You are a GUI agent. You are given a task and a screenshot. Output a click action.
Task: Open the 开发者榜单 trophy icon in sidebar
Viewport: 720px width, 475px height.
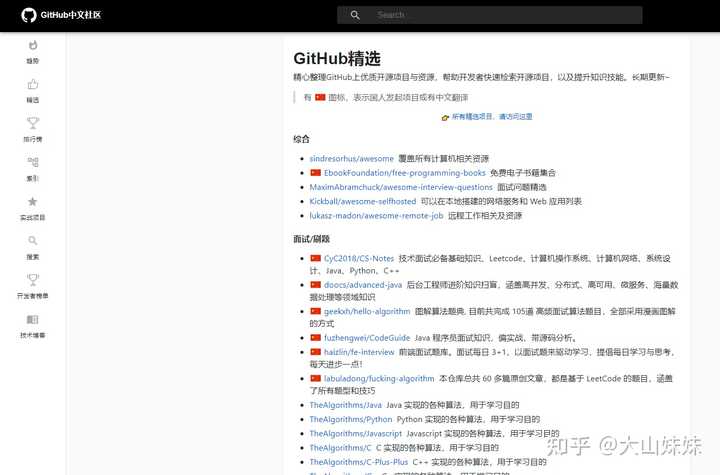coord(33,280)
